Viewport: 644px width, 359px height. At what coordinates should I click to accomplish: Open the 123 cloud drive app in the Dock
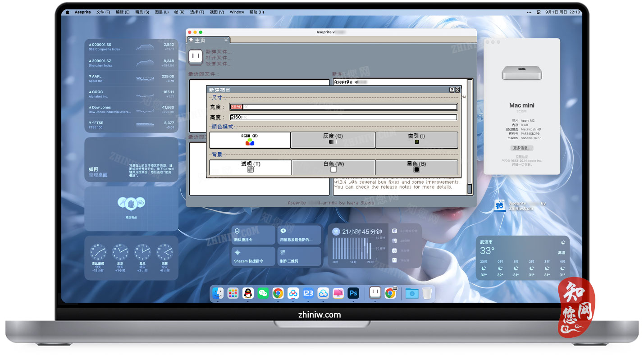coord(308,293)
